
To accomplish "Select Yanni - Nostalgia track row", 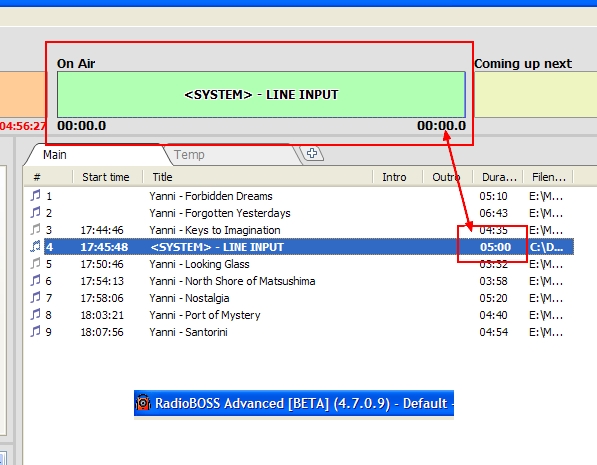I will click(299, 298).
